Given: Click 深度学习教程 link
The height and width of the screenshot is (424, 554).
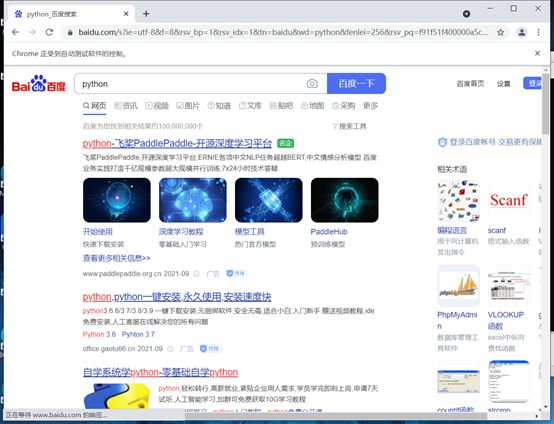Looking at the screenshot, I should pyautogui.click(x=181, y=232).
